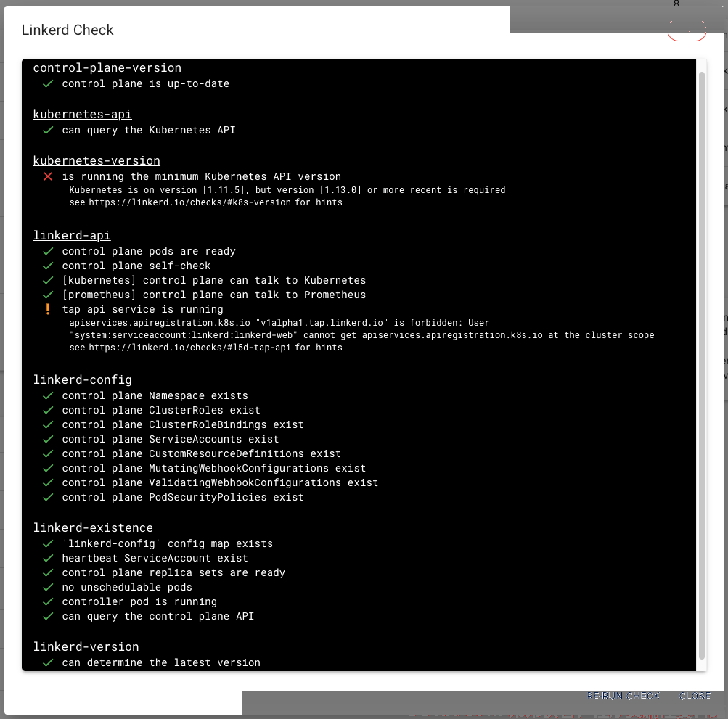Click 'control plane MutatingWebhookConfigurations exist' text
This screenshot has width=728, height=719.
[214, 469]
